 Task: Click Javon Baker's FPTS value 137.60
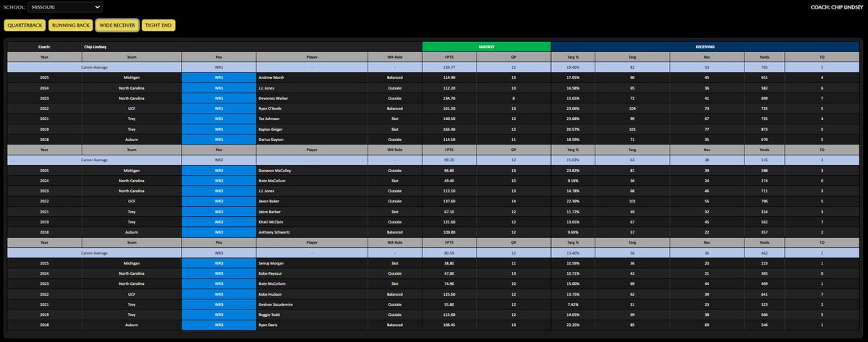coord(448,202)
